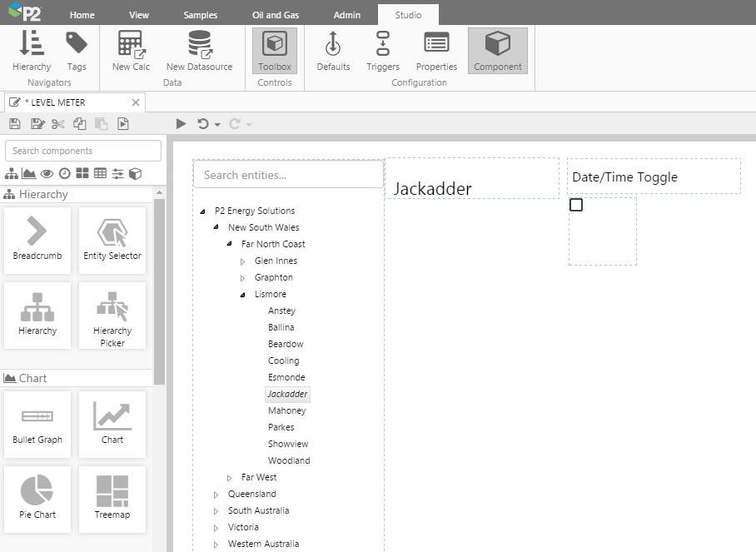
Task: Filter toolbox by clock time category icon
Action: tap(64, 173)
